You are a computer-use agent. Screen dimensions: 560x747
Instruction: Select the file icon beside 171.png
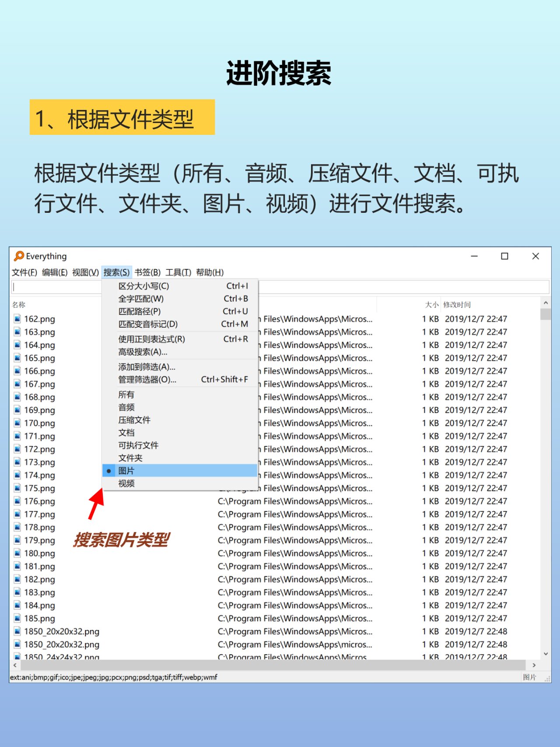pos(17,436)
